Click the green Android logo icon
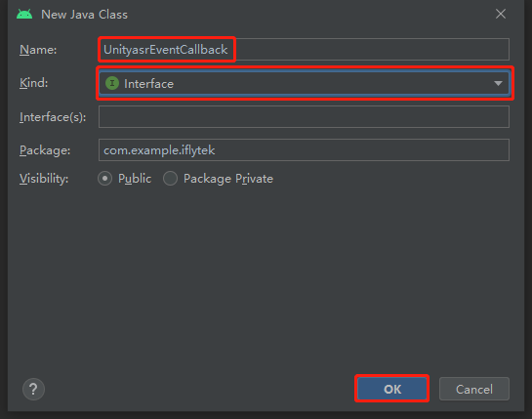 [x=24, y=15]
